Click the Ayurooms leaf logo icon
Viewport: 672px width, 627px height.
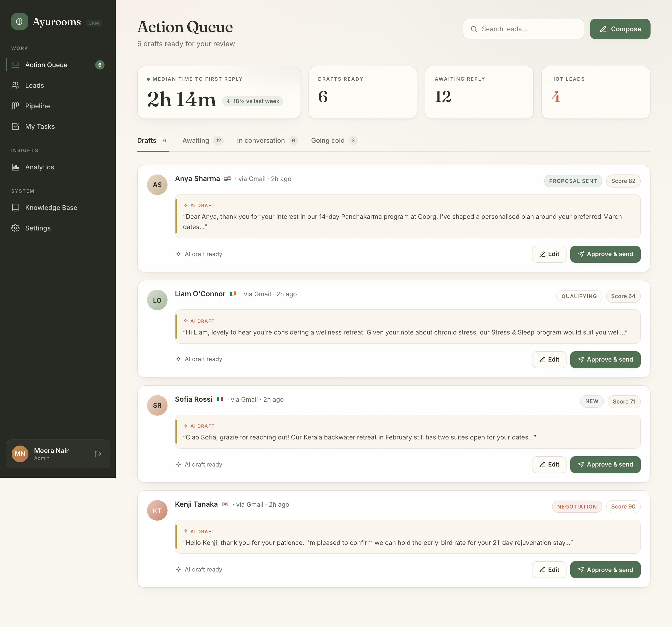(x=19, y=22)
